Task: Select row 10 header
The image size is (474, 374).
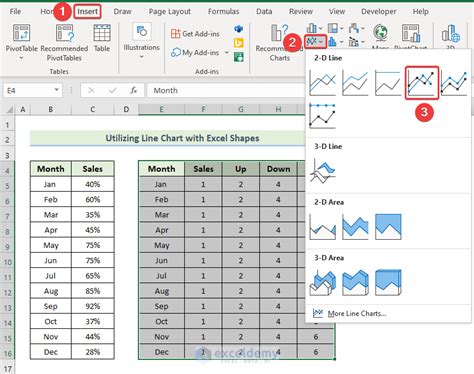Action: point(7,262)
